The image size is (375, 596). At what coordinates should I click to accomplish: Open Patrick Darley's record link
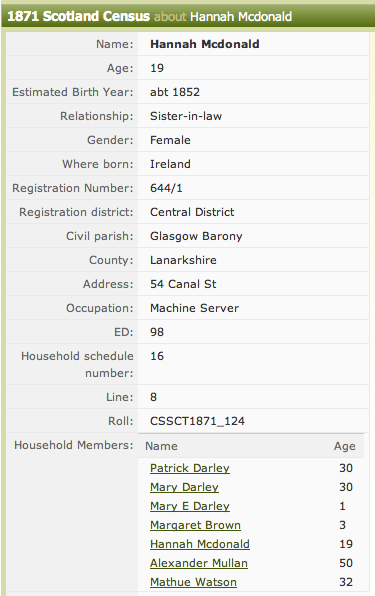coord(190,468)
